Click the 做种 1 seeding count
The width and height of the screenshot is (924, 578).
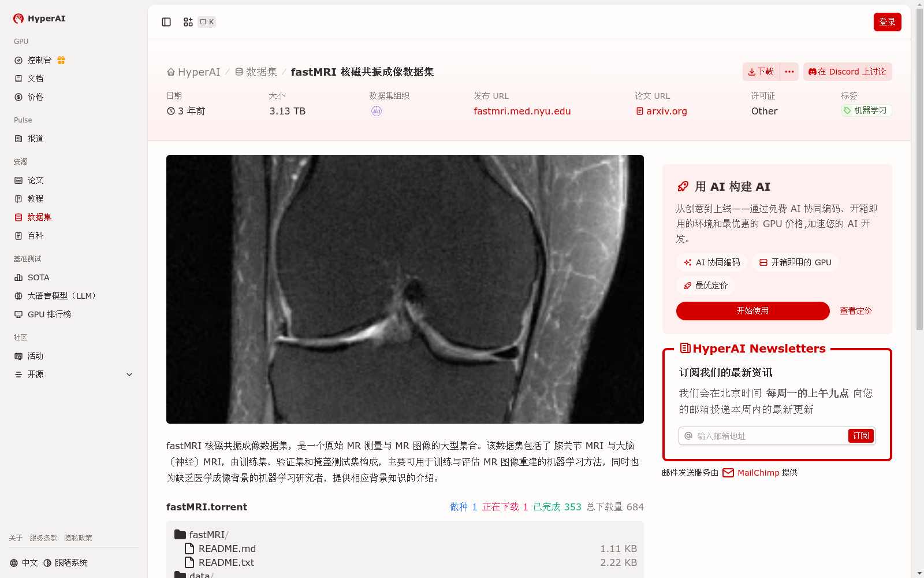point(464,507)
